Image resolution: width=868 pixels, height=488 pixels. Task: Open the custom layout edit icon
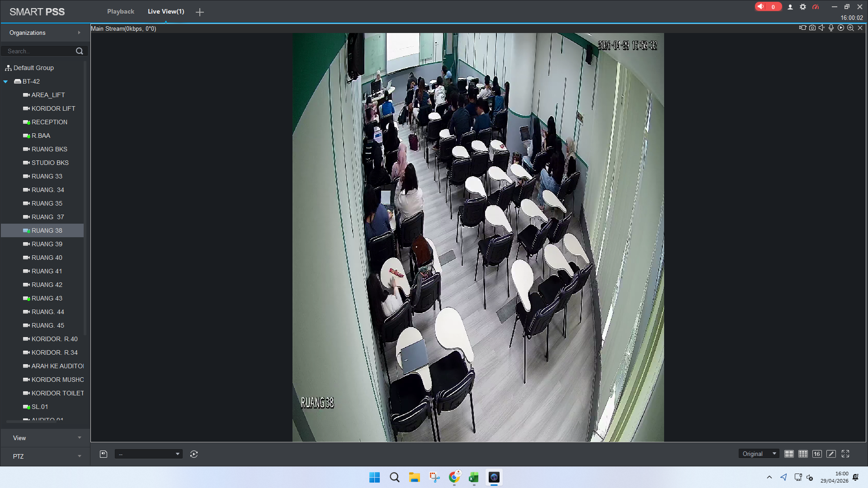(x=831, y=454)
